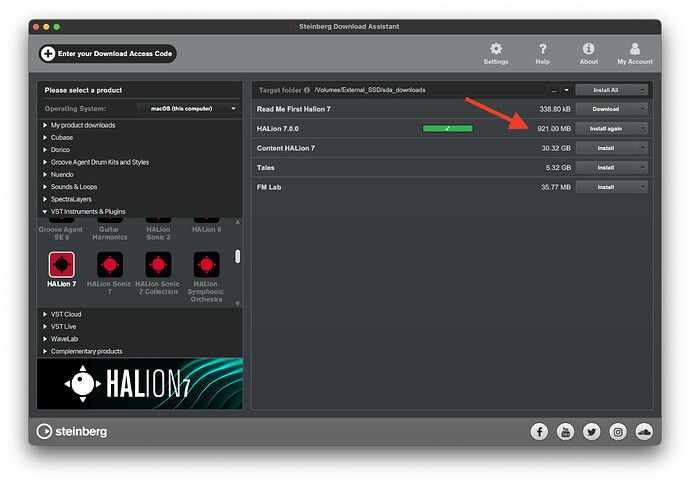Click the HALion 7 banner image
Viewport: 690px width, 483px height.
coord(140,384)
